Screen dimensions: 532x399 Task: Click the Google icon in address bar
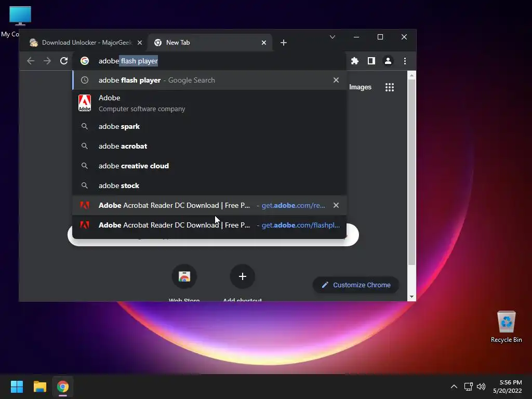click(85, 61)
